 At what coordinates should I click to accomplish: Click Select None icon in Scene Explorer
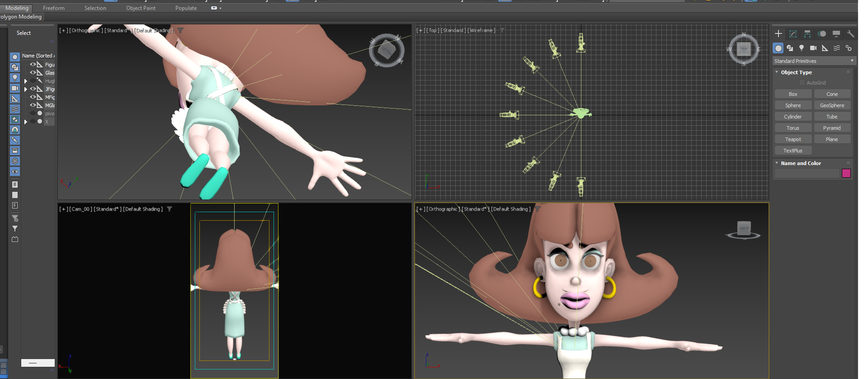(x=15, y=195)
